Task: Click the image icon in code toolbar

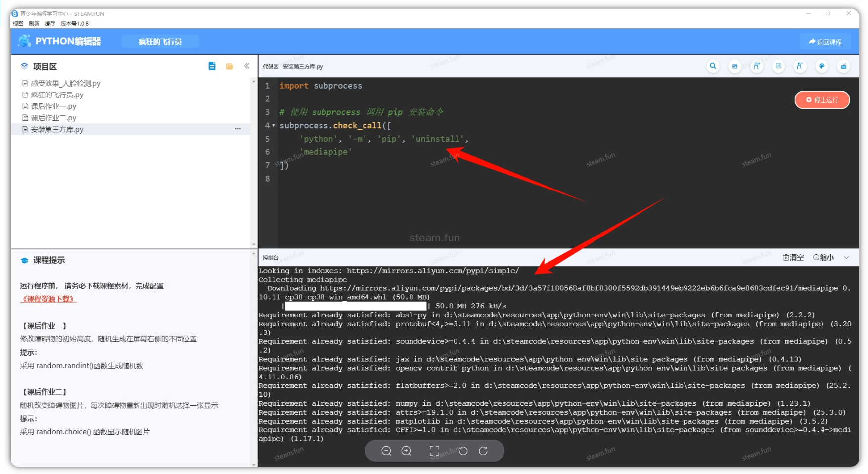Action: coord(734,66)
